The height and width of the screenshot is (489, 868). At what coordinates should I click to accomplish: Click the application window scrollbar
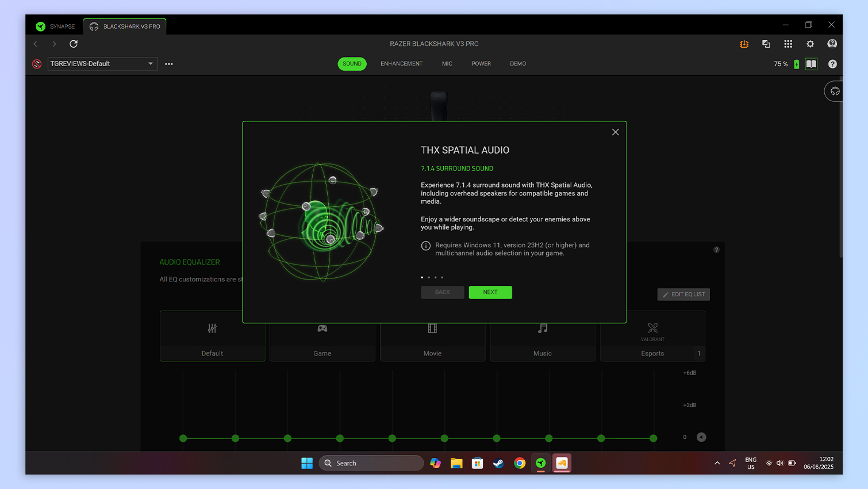pos(840,167)
